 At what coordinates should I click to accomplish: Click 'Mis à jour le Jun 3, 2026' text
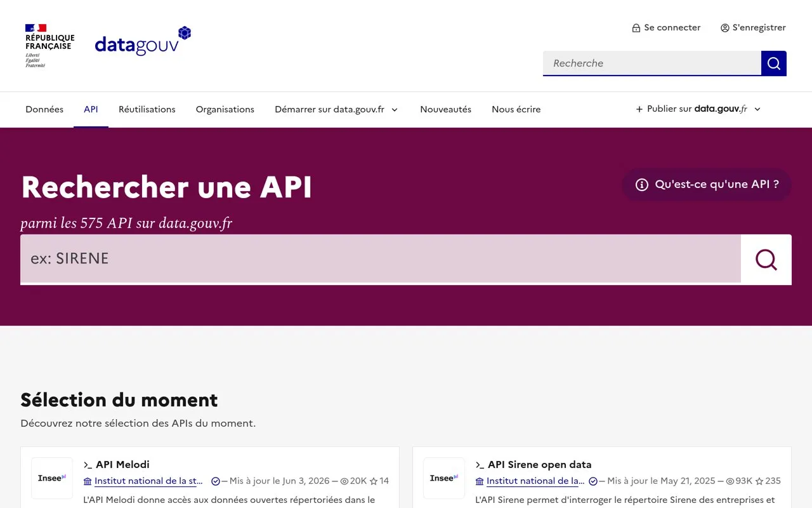(x=279, y=481)
